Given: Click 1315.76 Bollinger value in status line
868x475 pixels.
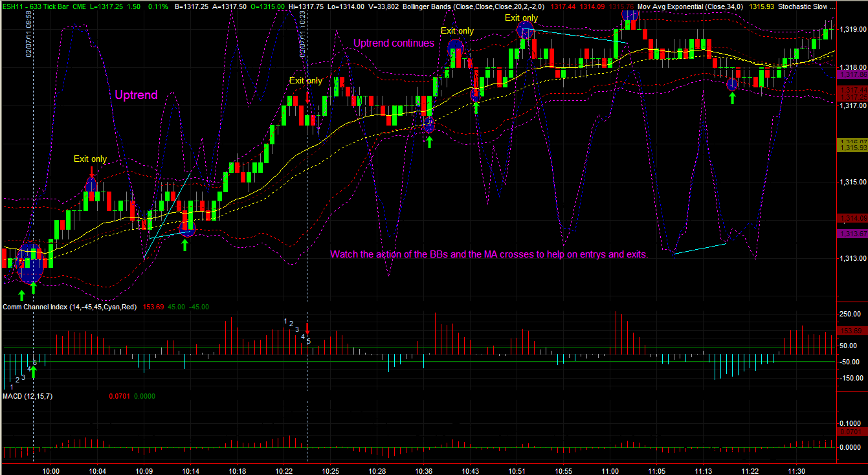Looking at the screenshot, I should click(x=621, y=6).
